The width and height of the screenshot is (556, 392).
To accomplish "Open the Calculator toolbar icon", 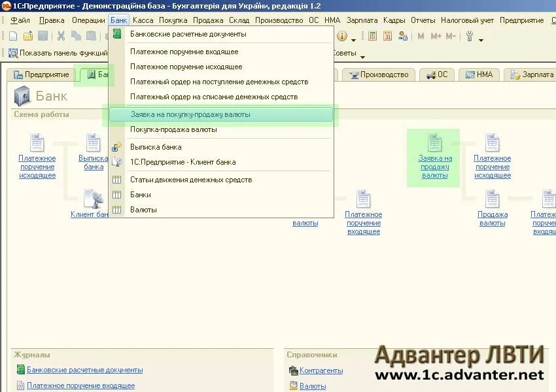I will pos(372,36).
